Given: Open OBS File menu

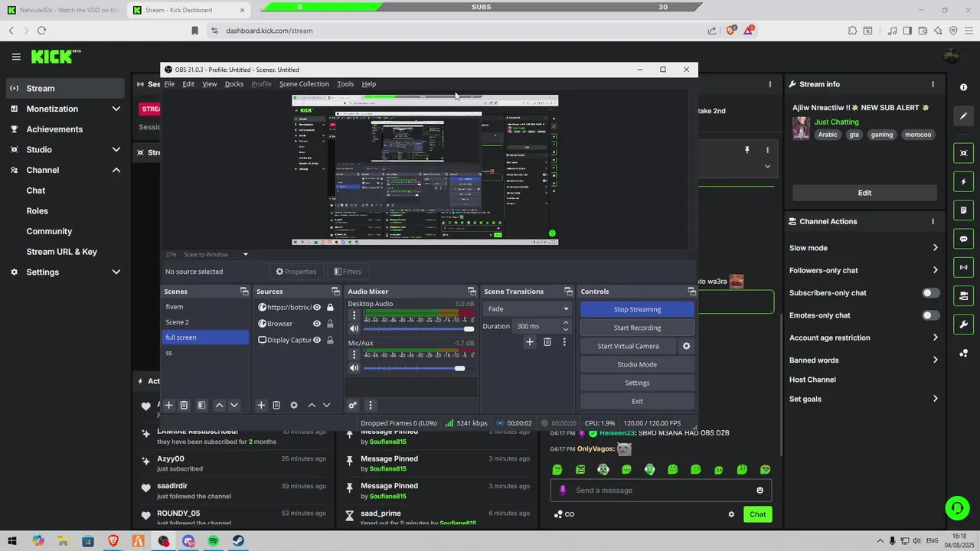Looking at the screenshot, I should tap(169, 84).
